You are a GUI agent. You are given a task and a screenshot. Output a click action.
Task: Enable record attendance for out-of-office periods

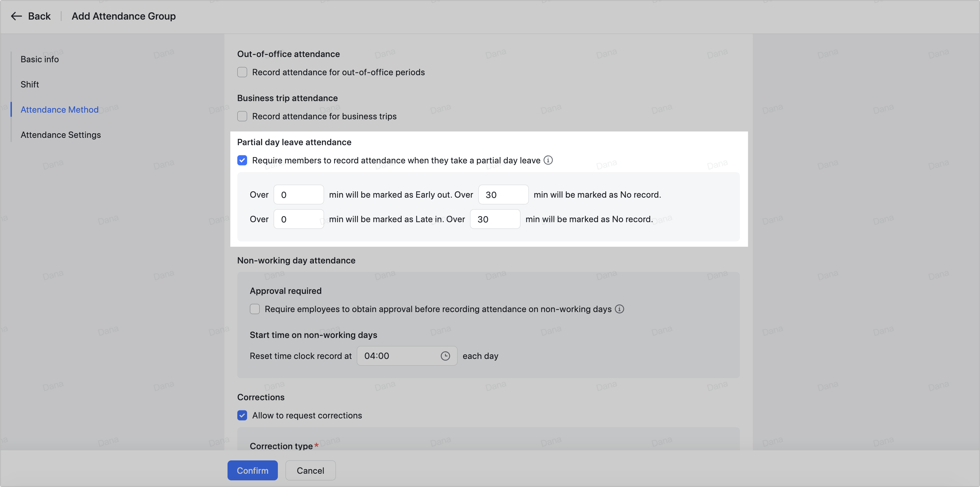(242, 72)
